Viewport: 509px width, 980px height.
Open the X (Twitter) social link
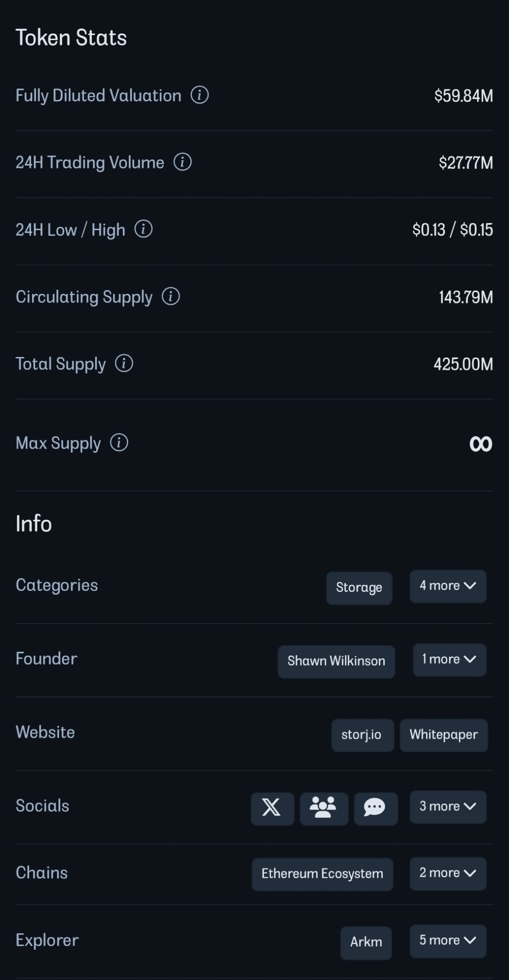pyautogui.click(x=272, y=808)
